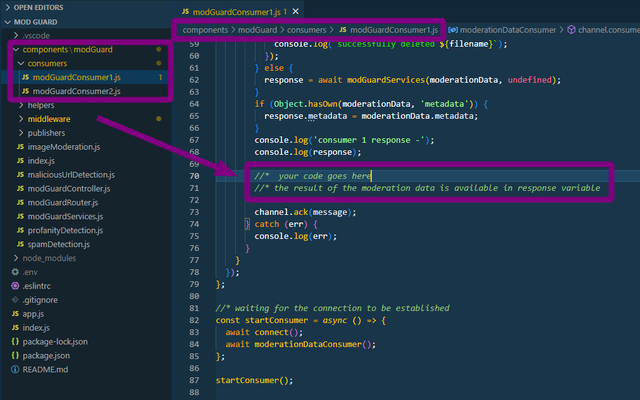Click the channel.consume symbol breadcrumb
The width and height of the screenshot is (640, 400).
[609, 30]
